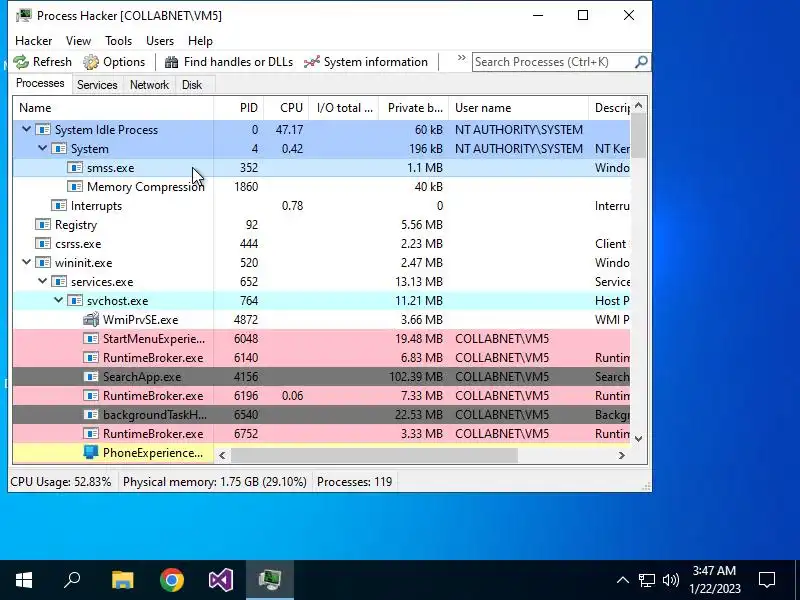Click the CPU Usage 52.83% status
The image size is (800, 600).
(61, 482)
